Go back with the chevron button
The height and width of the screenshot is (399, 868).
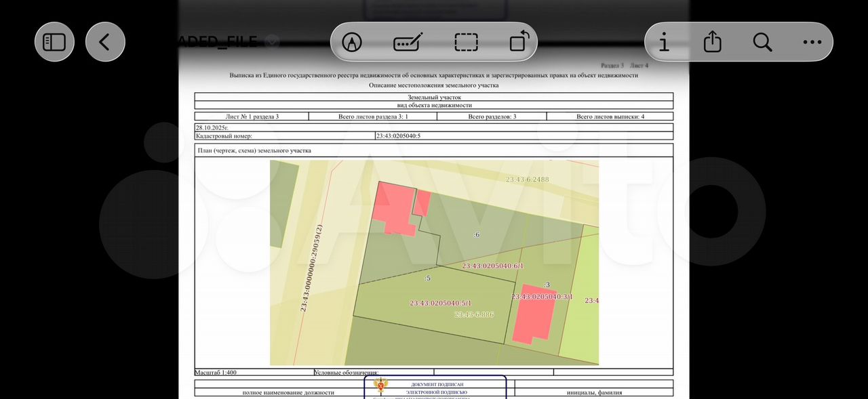pyautogui.click(x=105, y=42)
